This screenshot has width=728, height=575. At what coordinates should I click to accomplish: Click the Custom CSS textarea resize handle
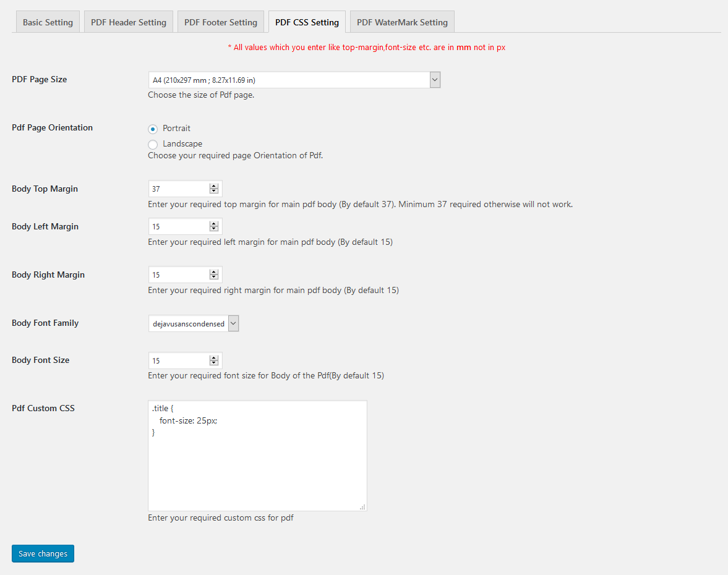[x=362, y=507]
